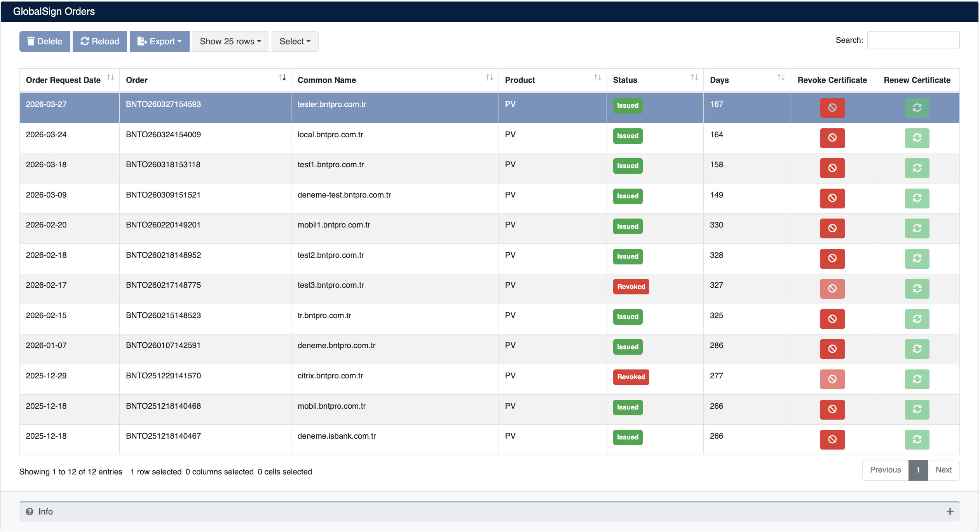The width and height of the screenshot is (980, 532).
Task: Renew certificate for citrix.bntpro.com.tr
Action: coord(917,379)
